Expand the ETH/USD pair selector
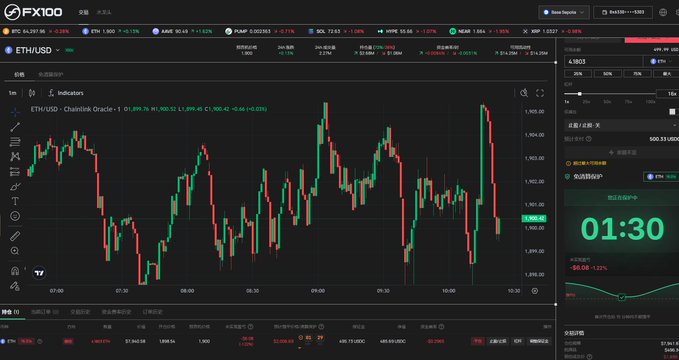Image resolution: width=679 pixels, height=360 pixels. (32, 50)
